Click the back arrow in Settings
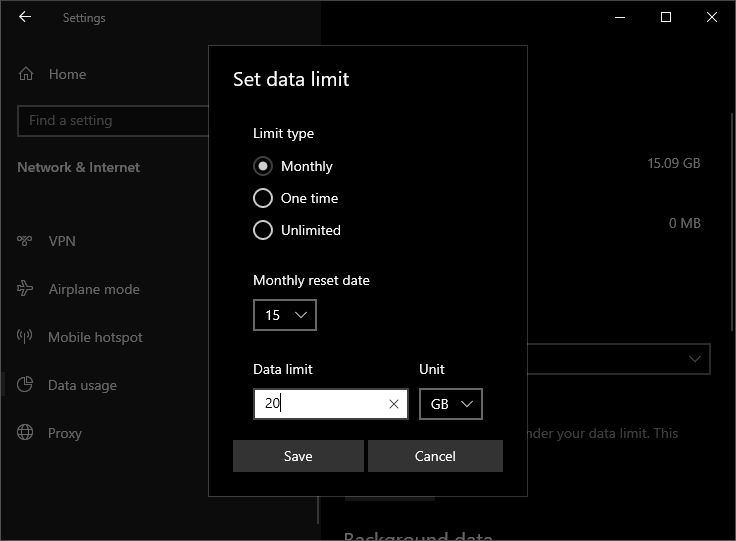 pos(25,17)
